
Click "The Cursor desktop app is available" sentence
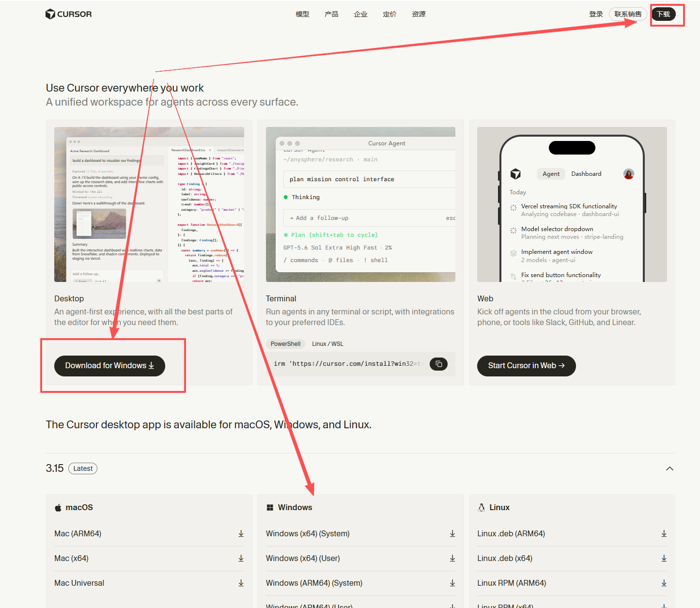point(209,425)
